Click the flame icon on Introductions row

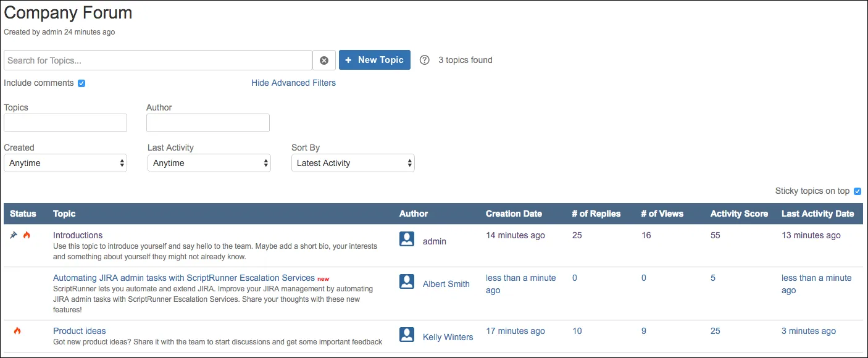pyautogui.click(x=27, y=235)
